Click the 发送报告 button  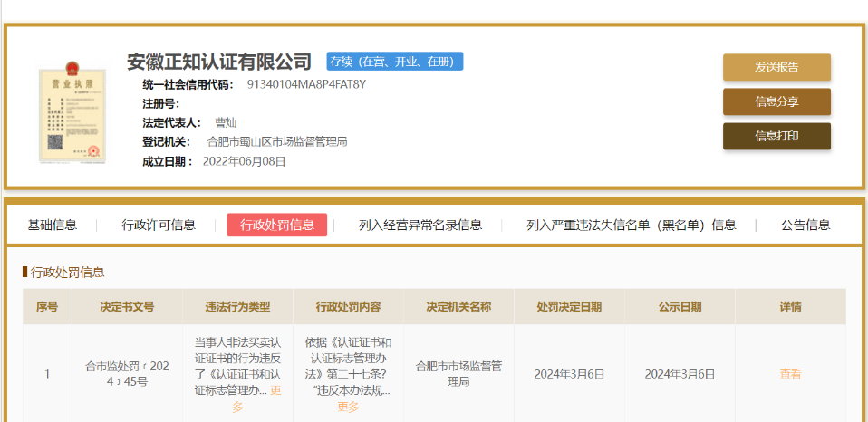(x=776, y=67)
